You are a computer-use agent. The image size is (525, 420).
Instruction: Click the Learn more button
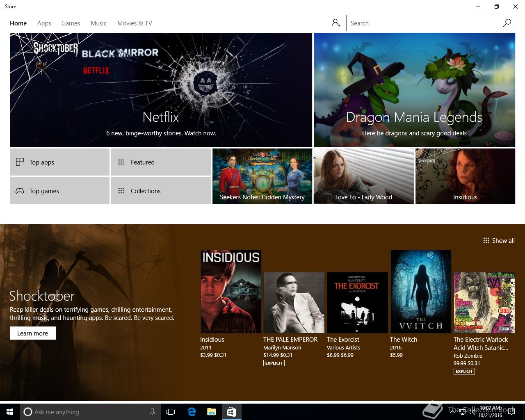(x=33, y=333)
